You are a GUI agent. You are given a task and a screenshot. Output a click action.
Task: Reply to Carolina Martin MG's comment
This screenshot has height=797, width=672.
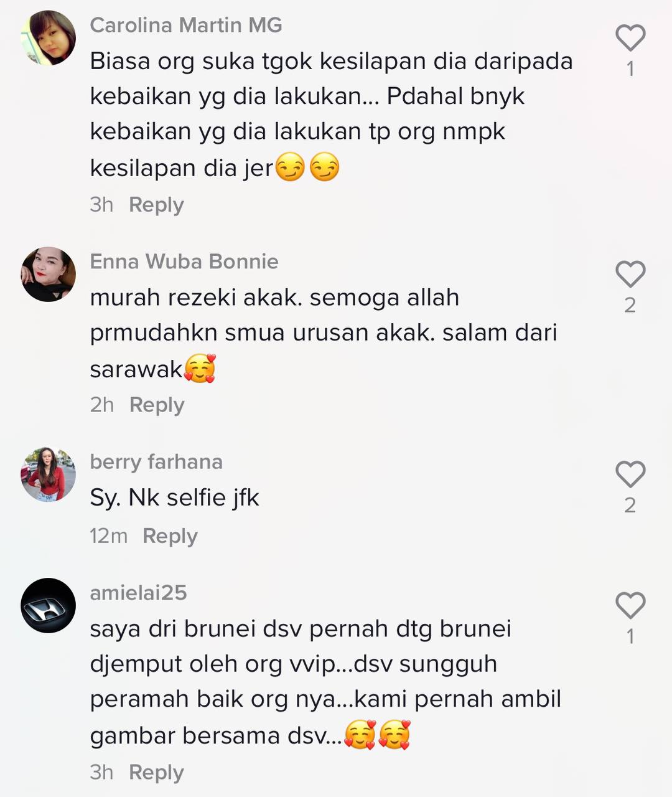click(156, 204)
